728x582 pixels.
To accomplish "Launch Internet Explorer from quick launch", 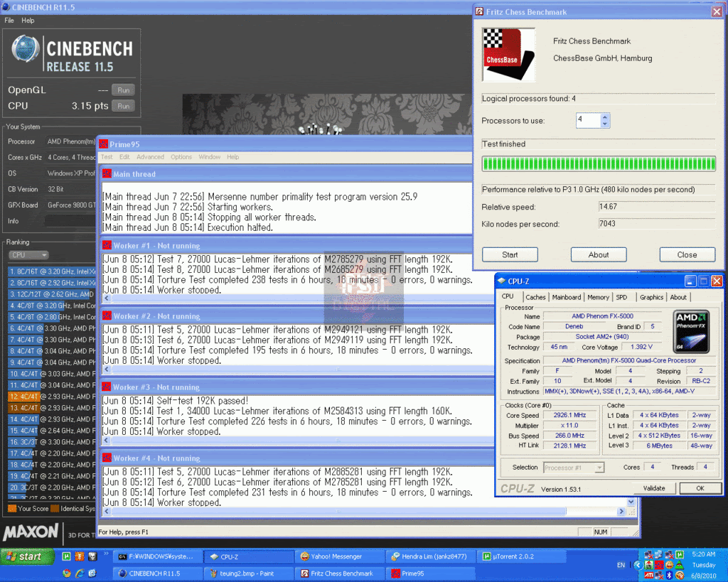I will point(80,573).
